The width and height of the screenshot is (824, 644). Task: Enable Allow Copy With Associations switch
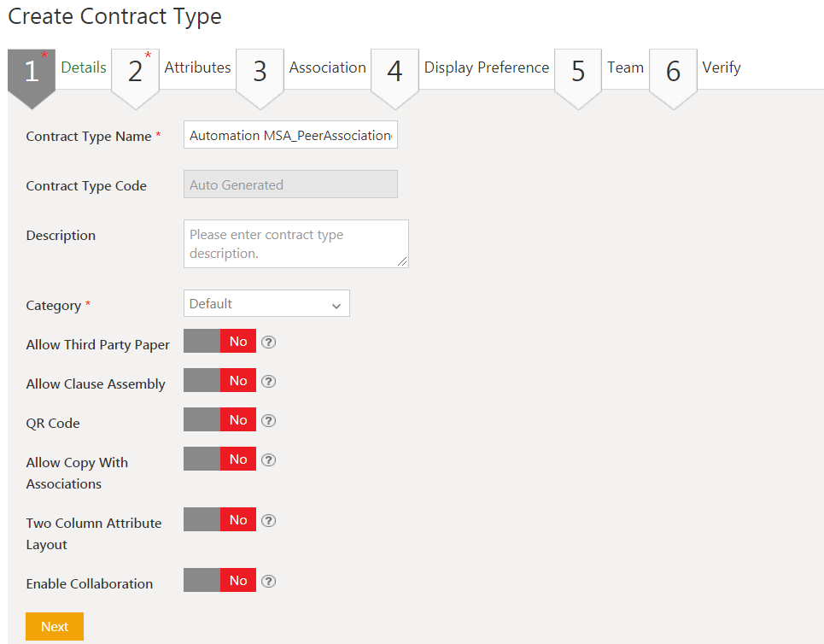(x=219, y=460)
